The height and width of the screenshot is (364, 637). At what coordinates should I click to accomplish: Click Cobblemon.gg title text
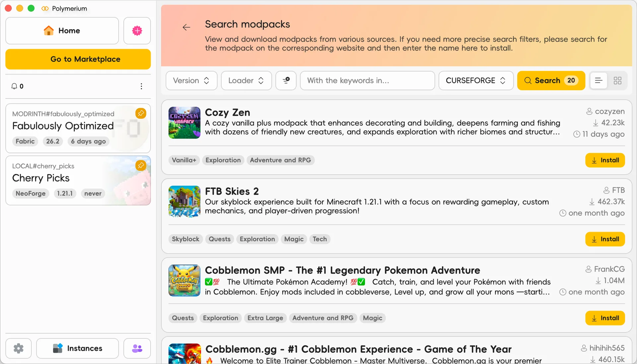point(358,349)
